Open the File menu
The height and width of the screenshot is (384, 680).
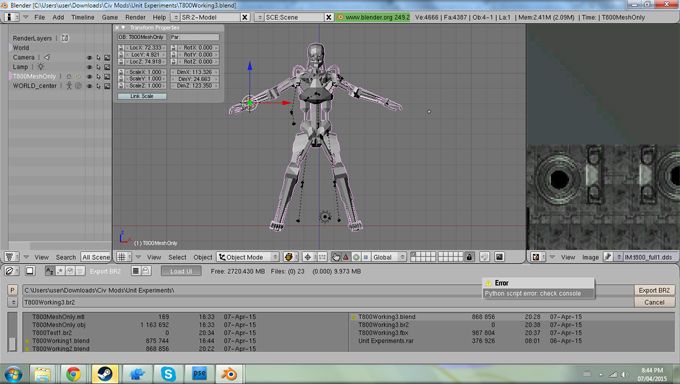39,17
